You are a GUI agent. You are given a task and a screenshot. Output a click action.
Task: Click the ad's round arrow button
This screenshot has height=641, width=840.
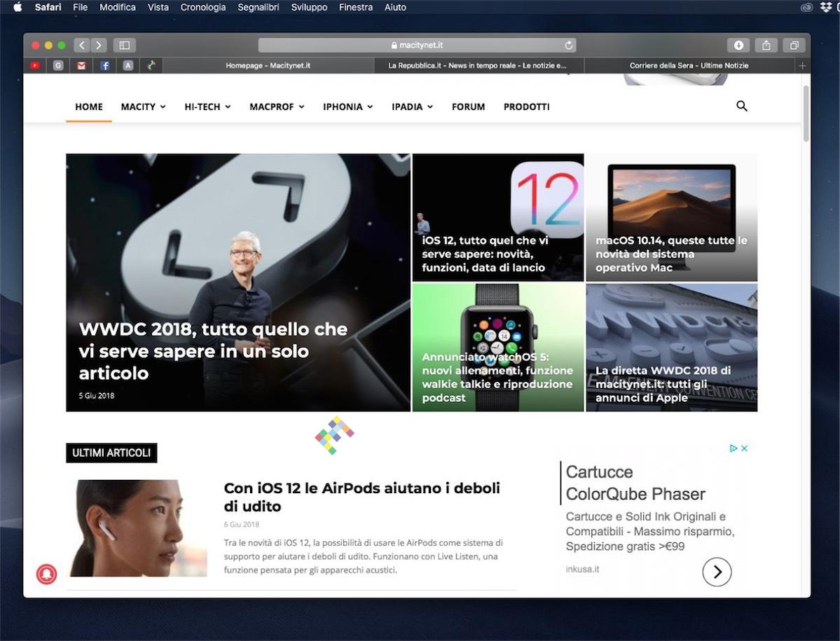717,572
